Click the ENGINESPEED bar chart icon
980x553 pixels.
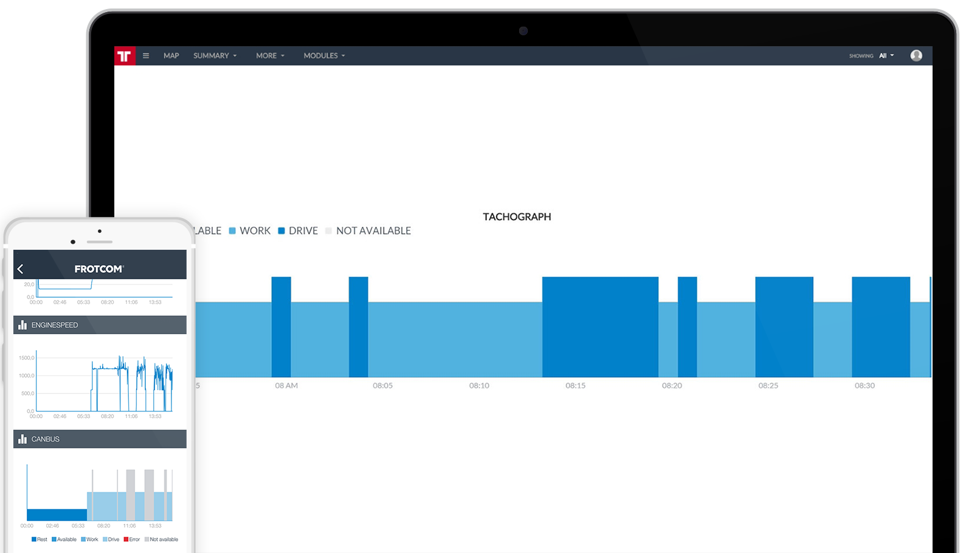pos(22,325)
